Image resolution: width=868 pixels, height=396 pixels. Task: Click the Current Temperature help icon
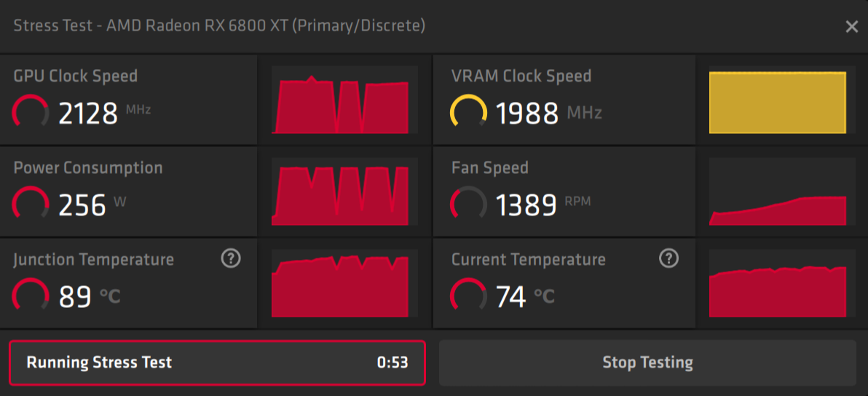pyautogui.click(x=668, y=258)
